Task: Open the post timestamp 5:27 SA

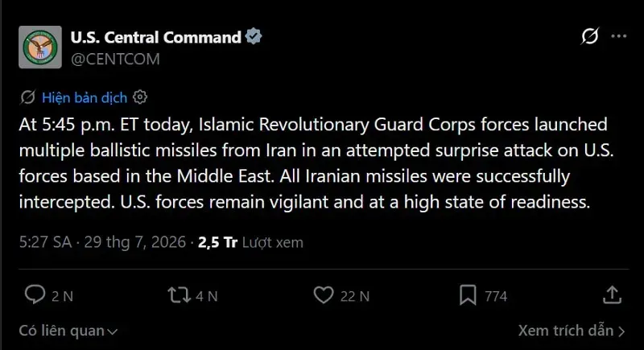Action: click(45, 242)
